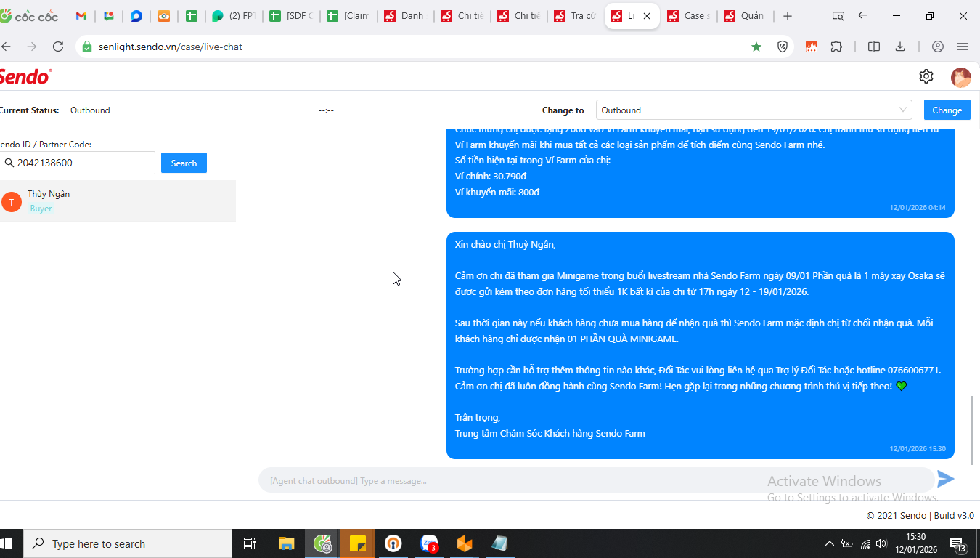Switch to the "(2) FP" browser tab

233,16
